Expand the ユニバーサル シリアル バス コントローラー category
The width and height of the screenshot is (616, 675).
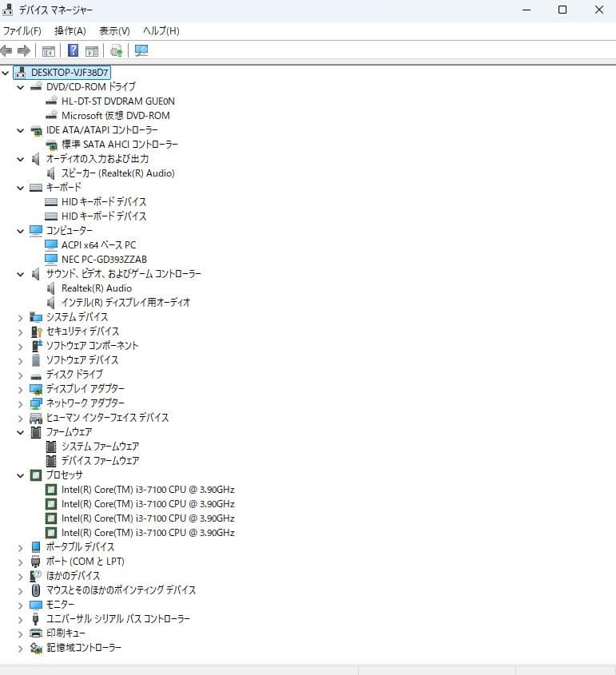(20, 619)
